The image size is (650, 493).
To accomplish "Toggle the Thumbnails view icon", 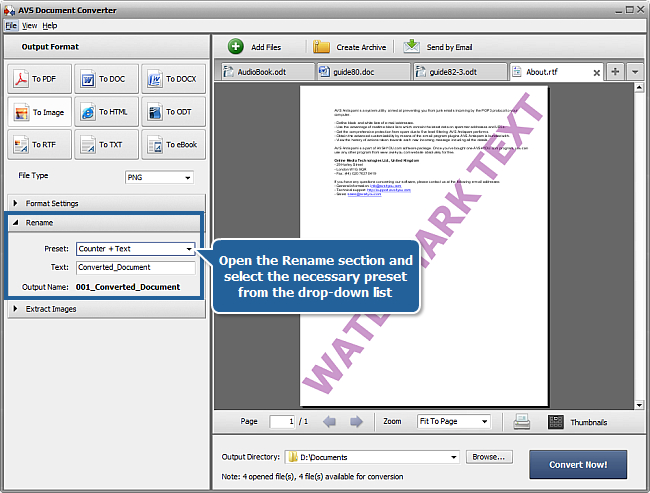I will click(x=556, y=422).
